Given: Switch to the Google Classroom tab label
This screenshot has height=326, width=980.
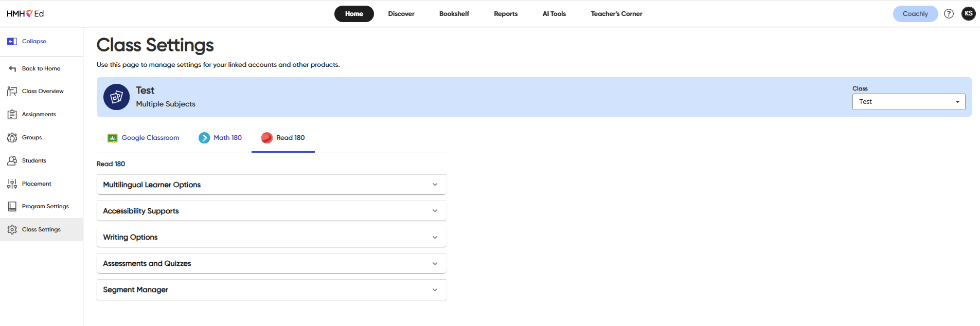Looking at the screenshot, I should coord(150,138).
